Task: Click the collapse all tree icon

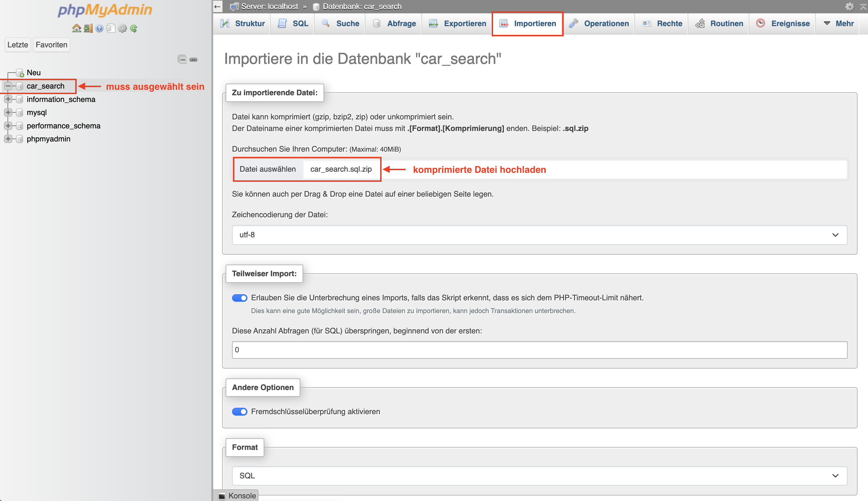Action: click(x=182, y=60)
